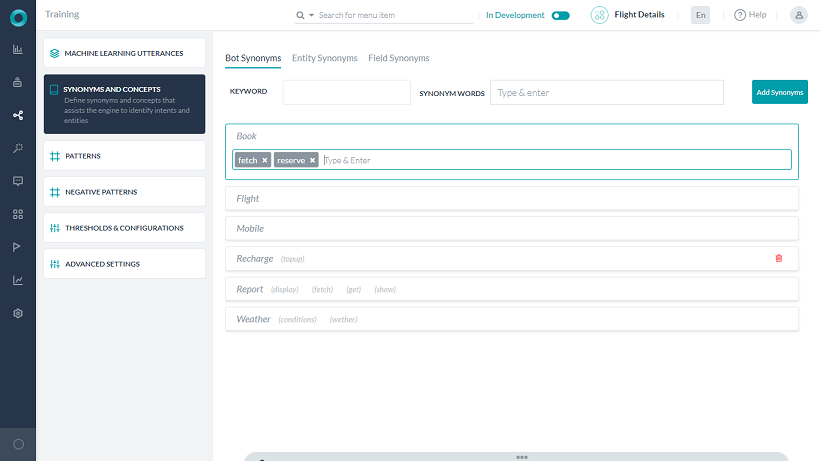Screen dimensions: 820x461
Task: Expand the Weather keyword row
Action: pos(512,319)
